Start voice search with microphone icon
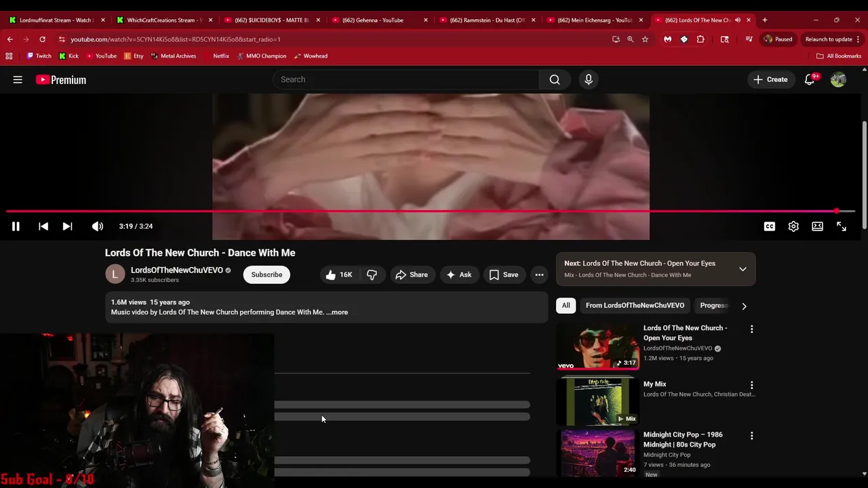 tap(589, 79)
